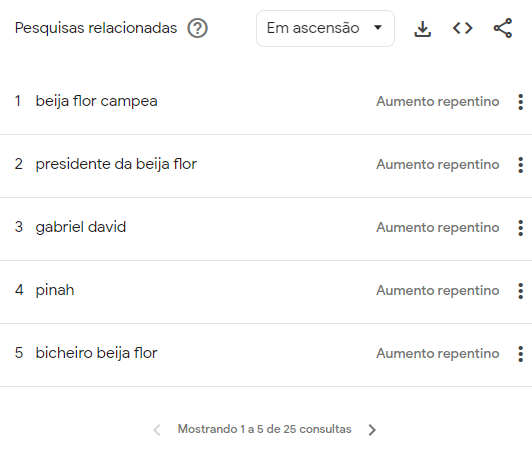
Task: Open options menu for beija flor campea
Action: pos(520,102)
